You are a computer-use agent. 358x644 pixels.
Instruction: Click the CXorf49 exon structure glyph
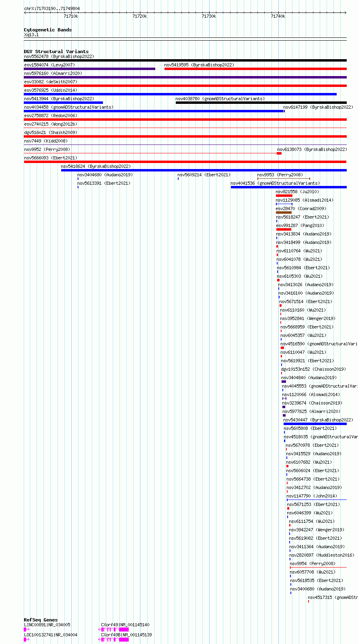coord(114,629)
